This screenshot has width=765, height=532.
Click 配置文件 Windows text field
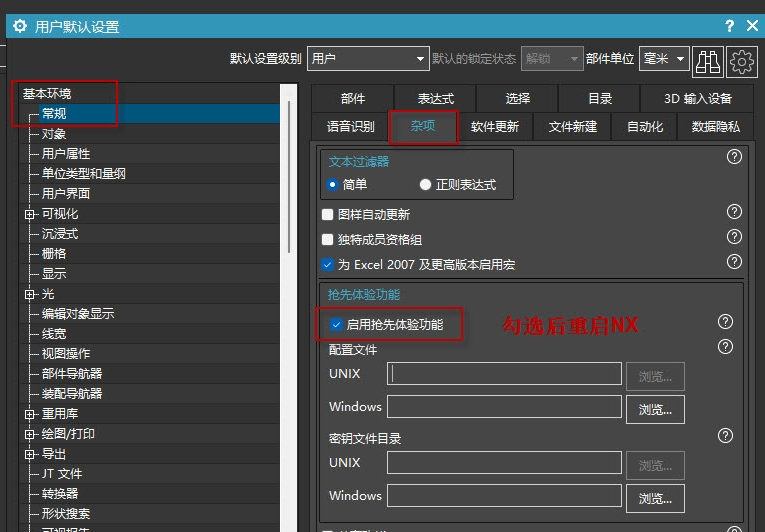click(504, 407)
